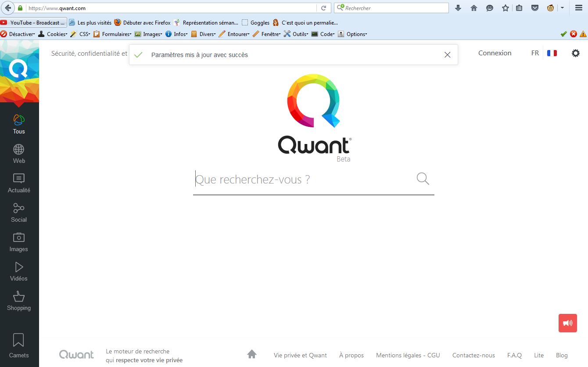Open the Code dropdown menu
Screen dimensions: 588x367
click(x=323, y=34)
